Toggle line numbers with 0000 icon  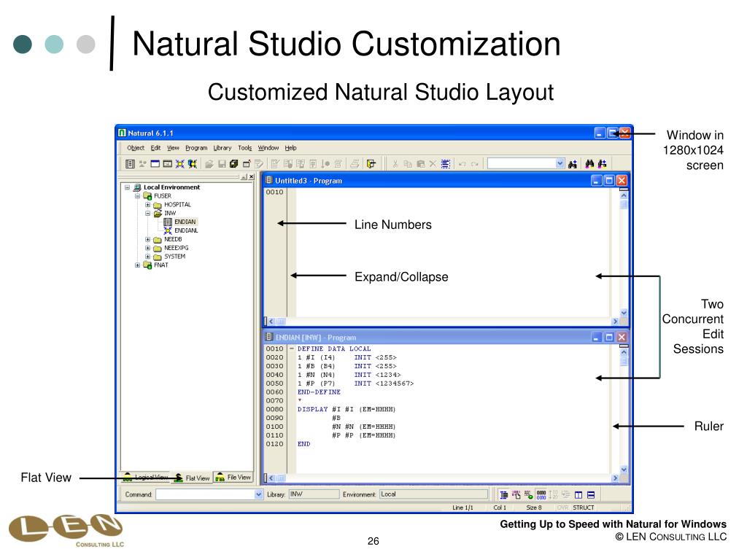pos(541,495)
